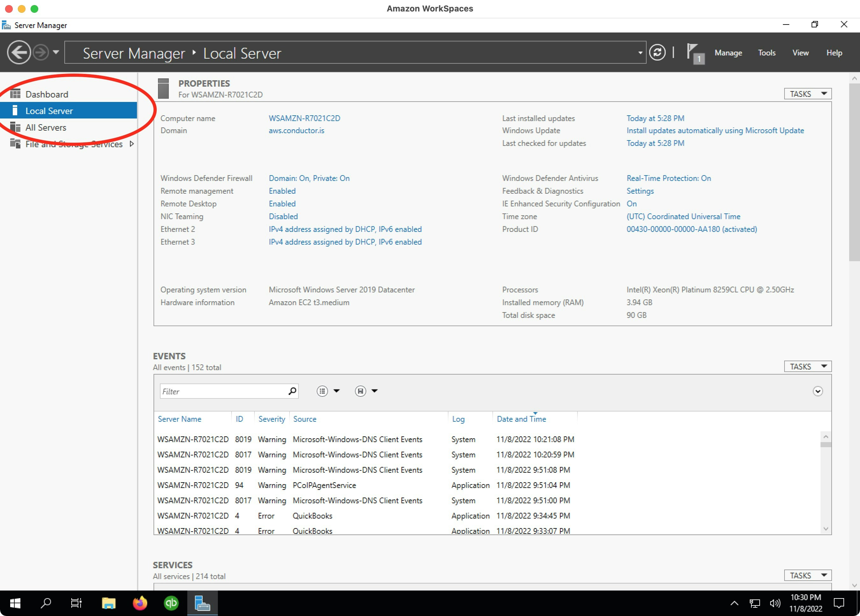Expand the save query dropdown arrow
The height and width of the screenshot is (616, 860).
pyautogui.click(x=375, y=391)
